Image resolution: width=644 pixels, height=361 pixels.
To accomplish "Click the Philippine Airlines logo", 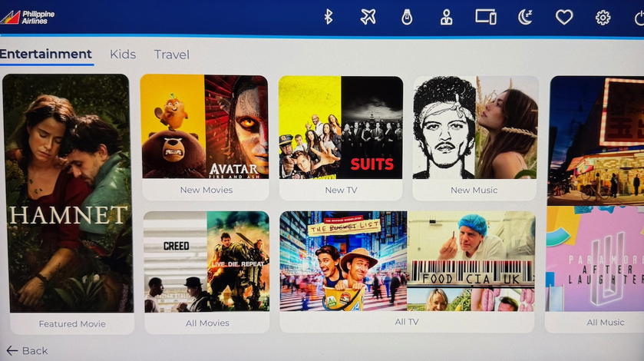I will pyautogui.click(x=28, y=17).
